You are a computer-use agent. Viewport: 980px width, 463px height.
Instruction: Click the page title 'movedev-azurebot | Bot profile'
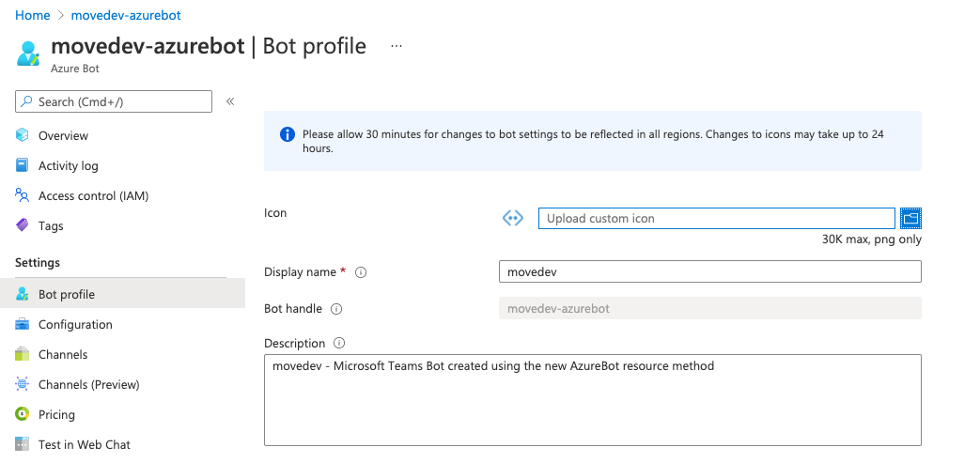pyautogui.click(x=209, y=46)
